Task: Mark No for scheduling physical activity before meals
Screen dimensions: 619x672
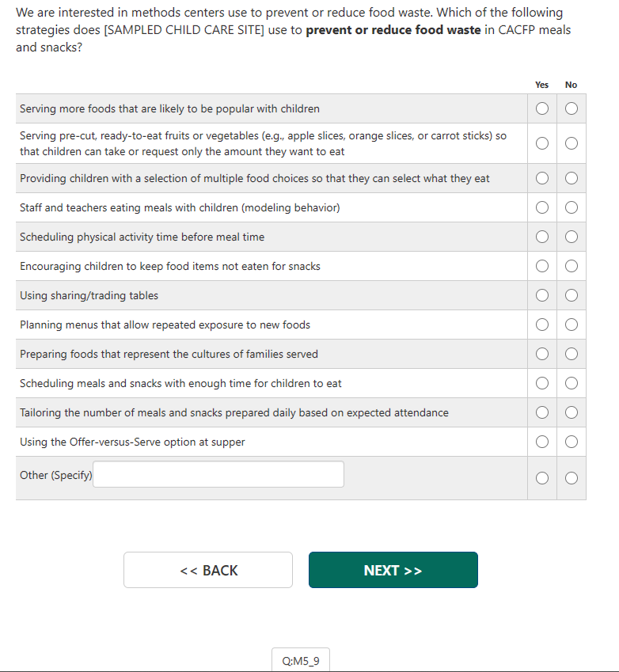Action: 572,237
